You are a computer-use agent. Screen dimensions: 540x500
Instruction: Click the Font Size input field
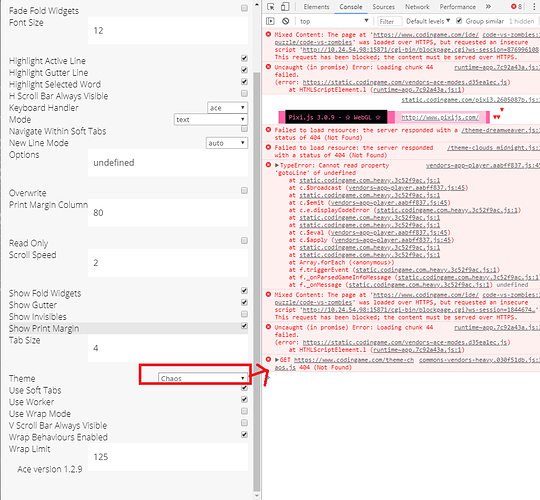click(x=168, y=31)
